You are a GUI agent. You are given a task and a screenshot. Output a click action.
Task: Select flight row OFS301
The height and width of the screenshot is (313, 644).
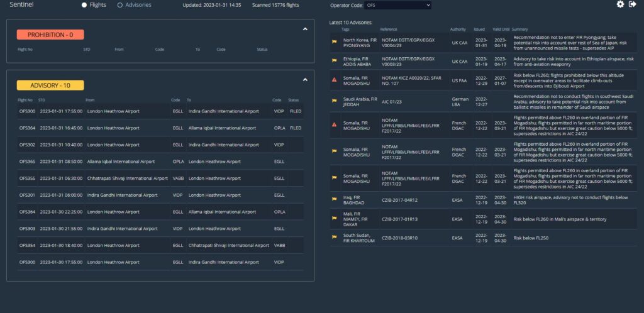tap(160, 195)
